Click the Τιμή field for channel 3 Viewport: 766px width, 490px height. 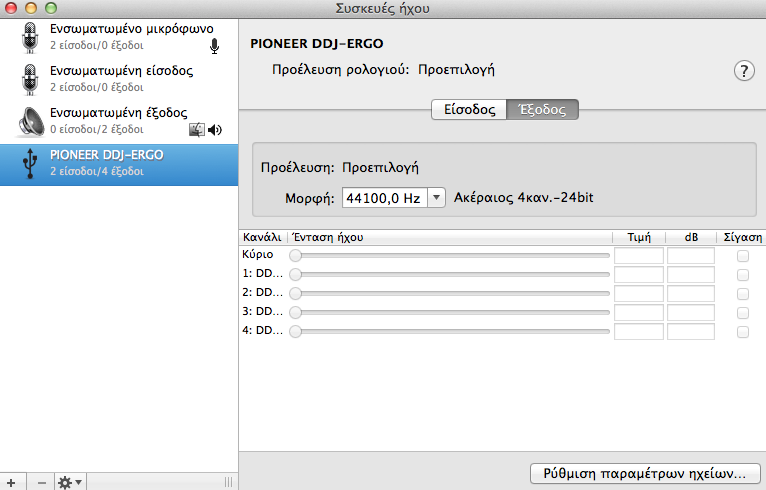click(638, 313)
